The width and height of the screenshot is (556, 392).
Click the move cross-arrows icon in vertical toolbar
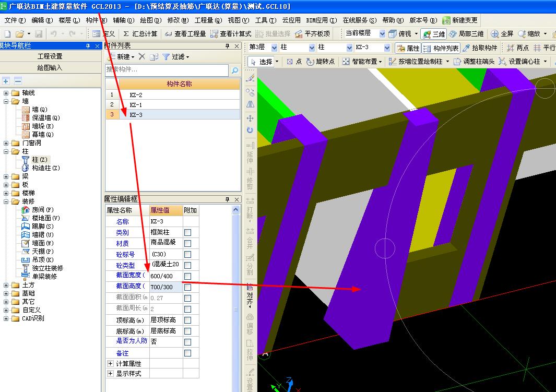(250, 118)
